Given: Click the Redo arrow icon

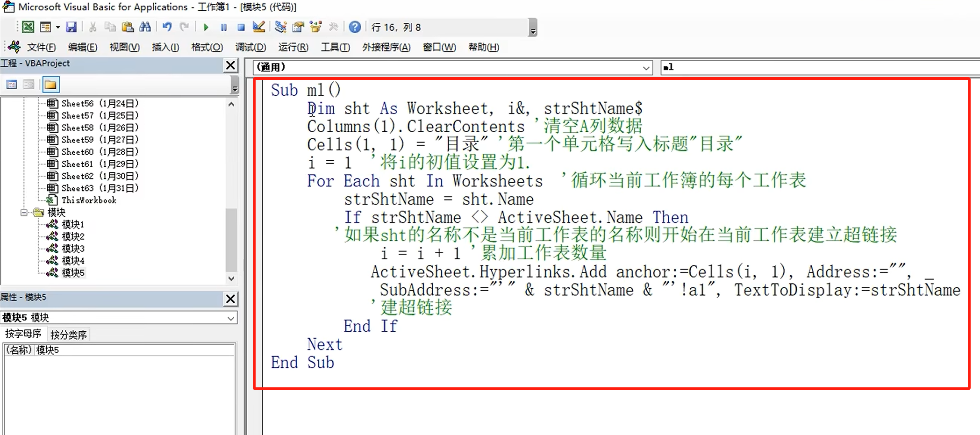Looking at the screenshot, I should click(184, 27).
